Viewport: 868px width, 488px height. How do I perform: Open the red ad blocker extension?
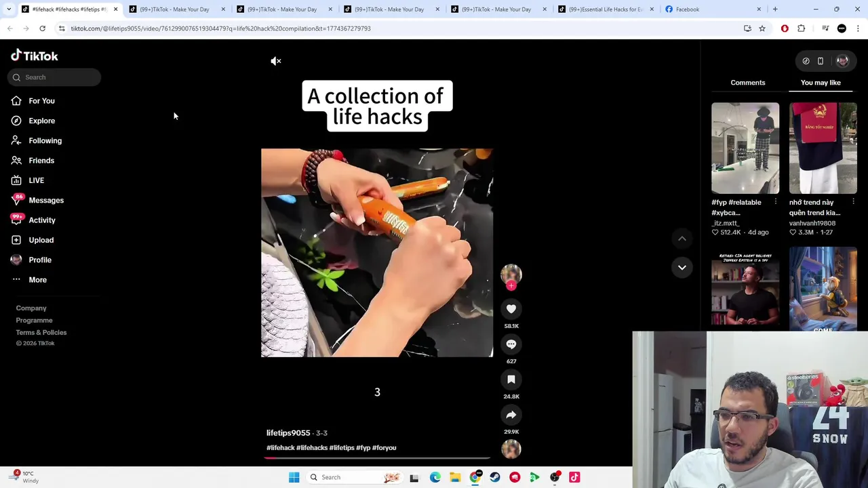coord(785,28)
